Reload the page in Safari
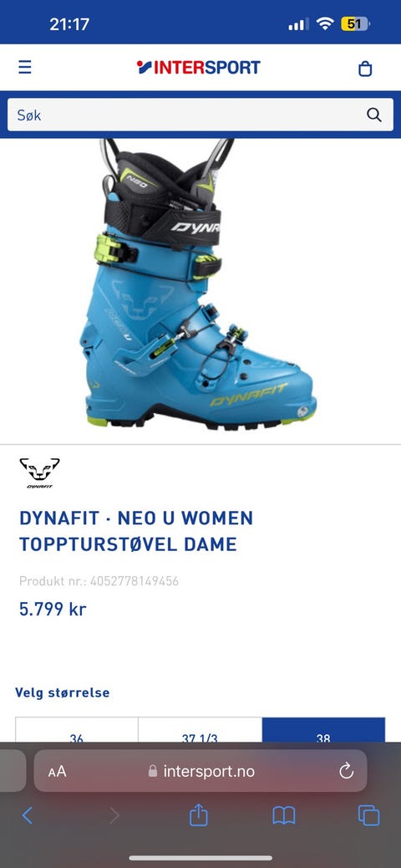This screenshot has width=401, height=868. click(x=346, y=770)
